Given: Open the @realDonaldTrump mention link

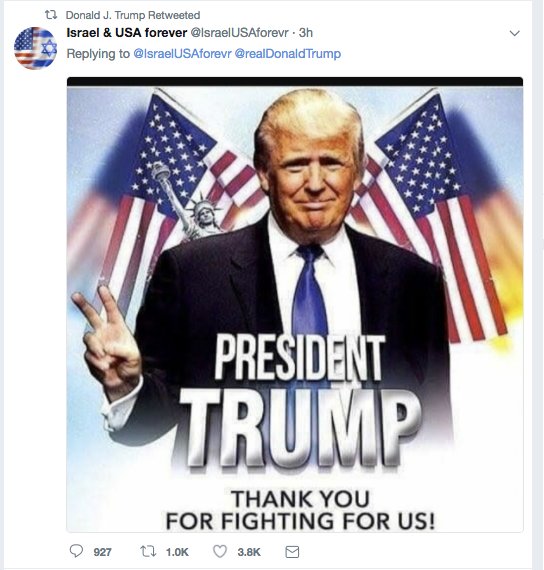Looking at the screenshot, I should point(288,54).
